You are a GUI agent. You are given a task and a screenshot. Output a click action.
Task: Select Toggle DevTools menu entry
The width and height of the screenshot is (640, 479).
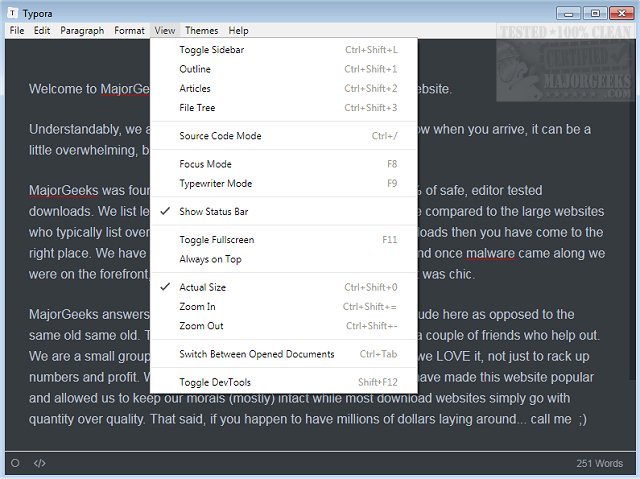point(284,382)
